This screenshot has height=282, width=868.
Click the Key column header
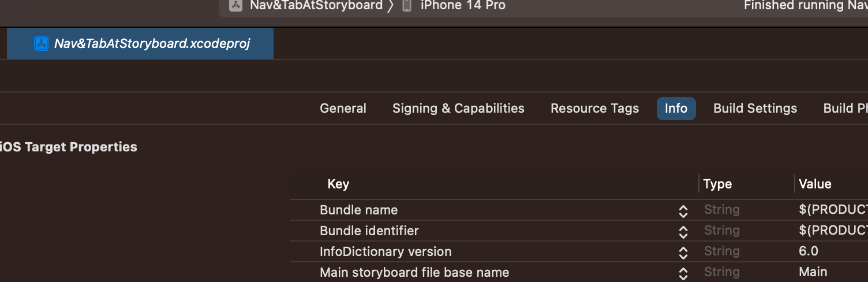point(338,184)
